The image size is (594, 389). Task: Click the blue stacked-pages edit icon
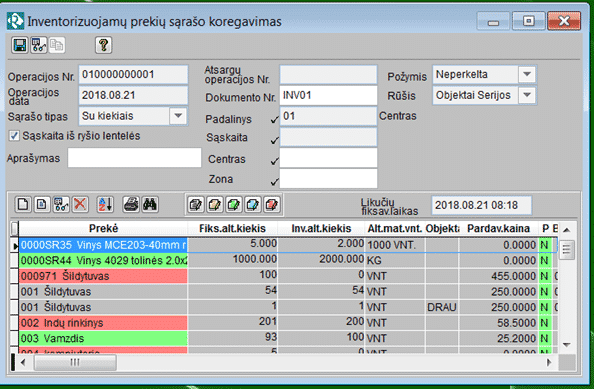tap(253, 205)
